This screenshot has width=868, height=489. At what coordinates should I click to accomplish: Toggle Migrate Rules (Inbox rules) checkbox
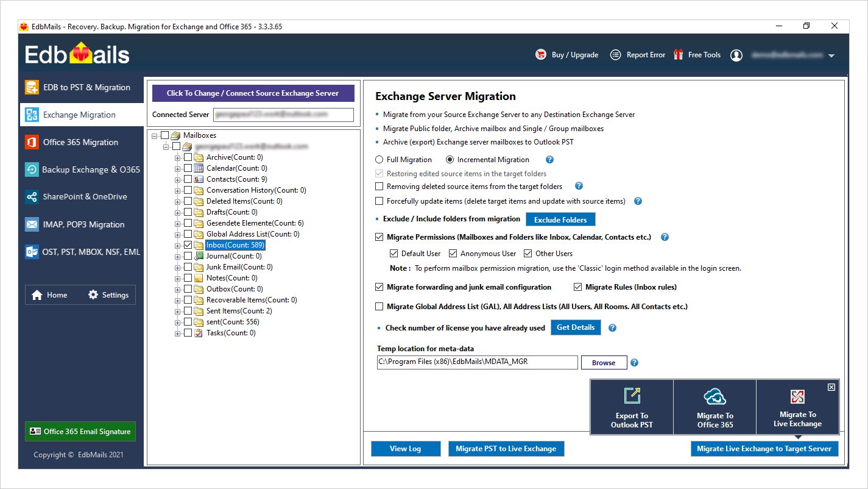[578, 287]
